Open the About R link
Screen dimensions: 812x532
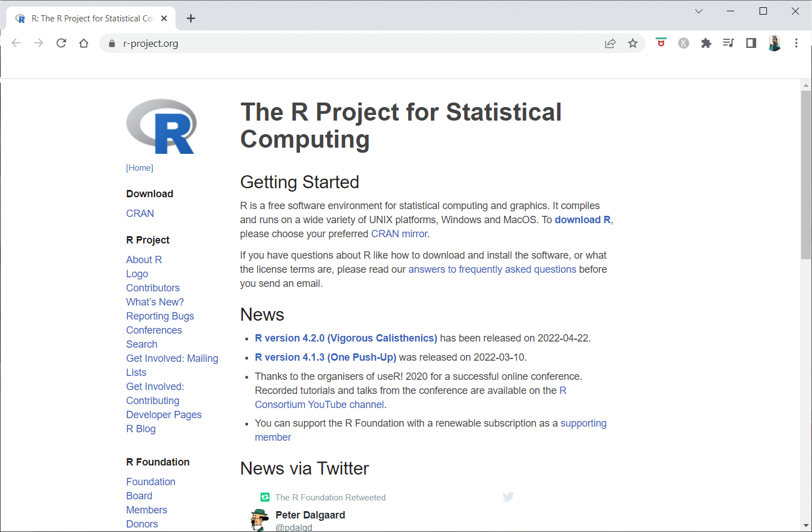[x=144, y=260]
